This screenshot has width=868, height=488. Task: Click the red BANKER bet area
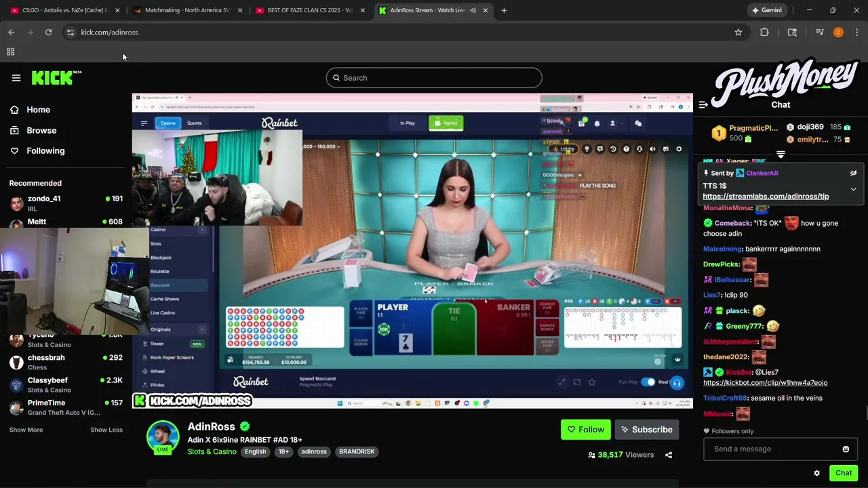[505, 328]
